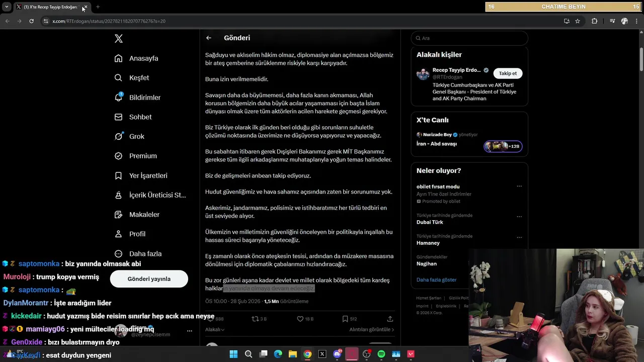Screen dimensions: 644x362
Task: Open Chrome extensions puzzle icon
Action: [595, 21]
